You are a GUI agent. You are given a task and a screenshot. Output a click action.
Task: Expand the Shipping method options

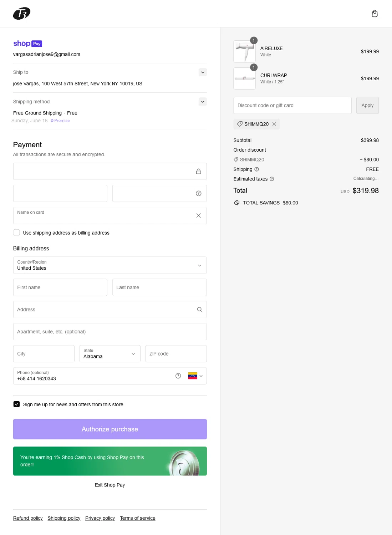203,102
